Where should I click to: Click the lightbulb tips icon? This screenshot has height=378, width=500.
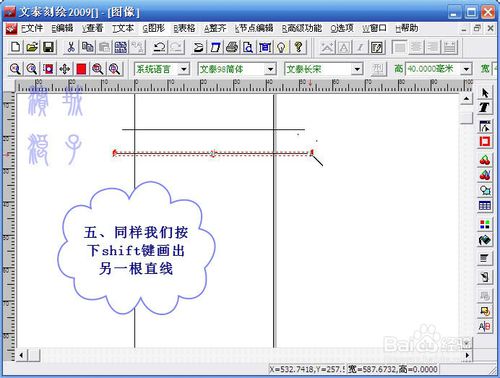(x=282, y=47)
